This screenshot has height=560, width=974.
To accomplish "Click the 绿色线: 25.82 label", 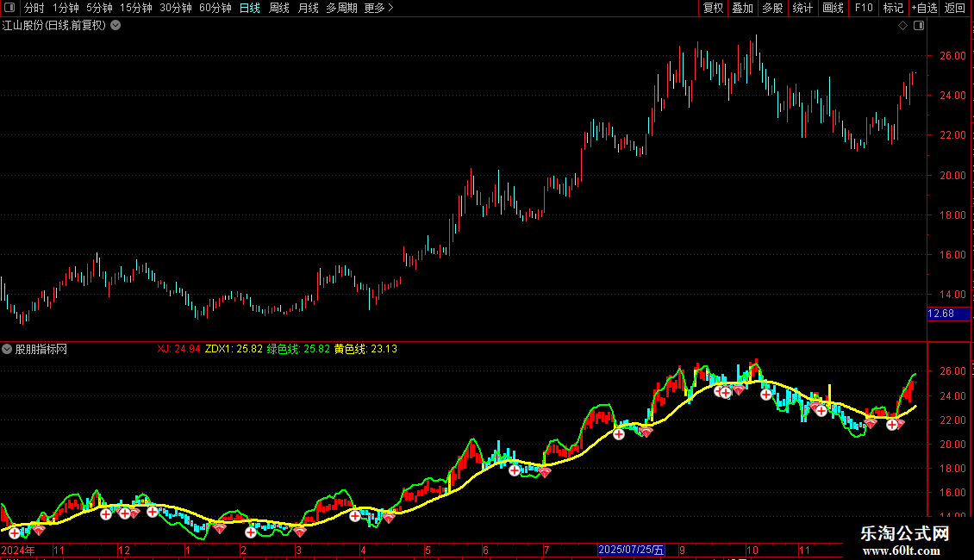I will (298, 349).
